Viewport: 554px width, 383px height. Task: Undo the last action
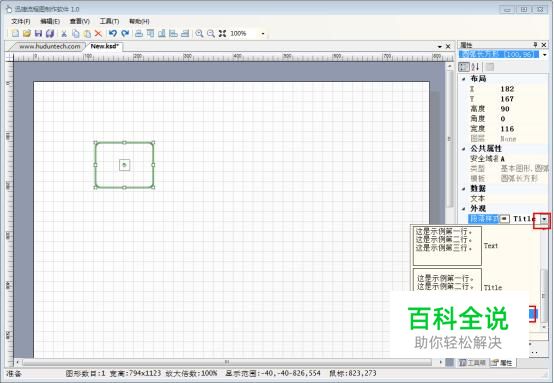113,34
